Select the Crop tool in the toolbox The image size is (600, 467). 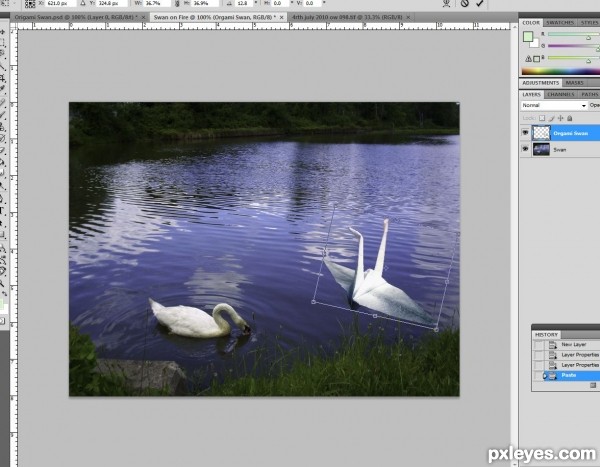coord(2,78)
